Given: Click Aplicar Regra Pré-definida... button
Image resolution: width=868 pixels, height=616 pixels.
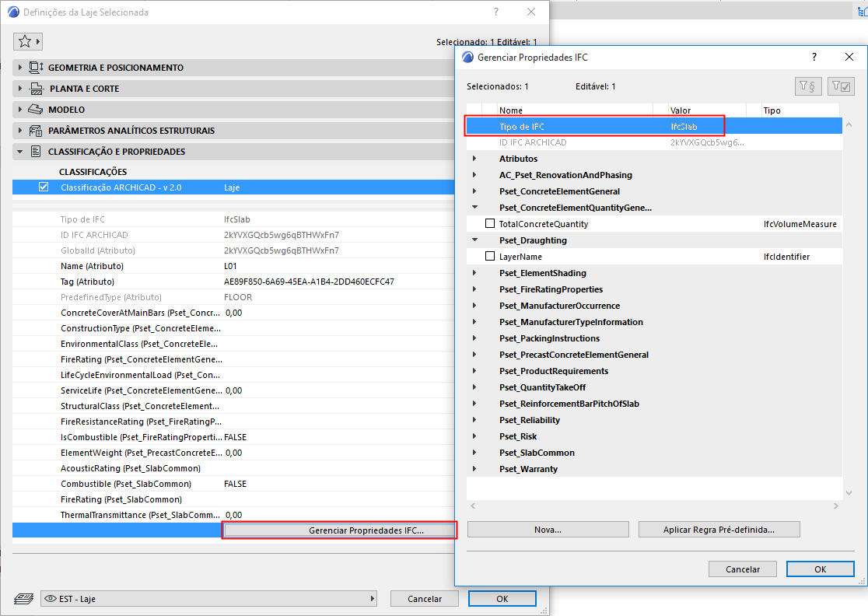Looking at the screenshot, I should click(719, 530).
